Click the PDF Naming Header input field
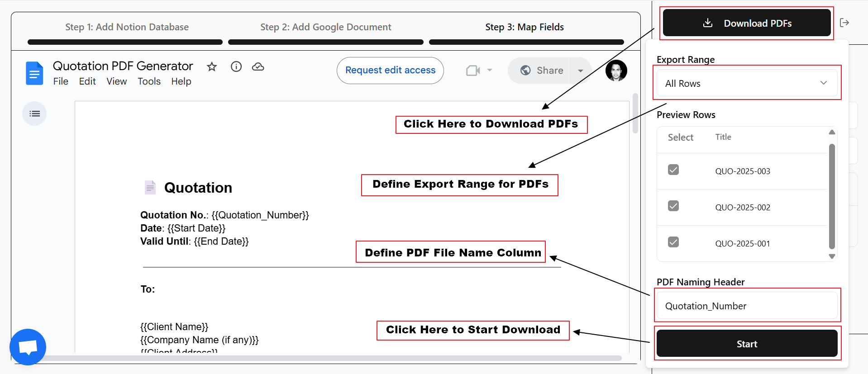The image size is (868, 374). [x=747, y=306]
